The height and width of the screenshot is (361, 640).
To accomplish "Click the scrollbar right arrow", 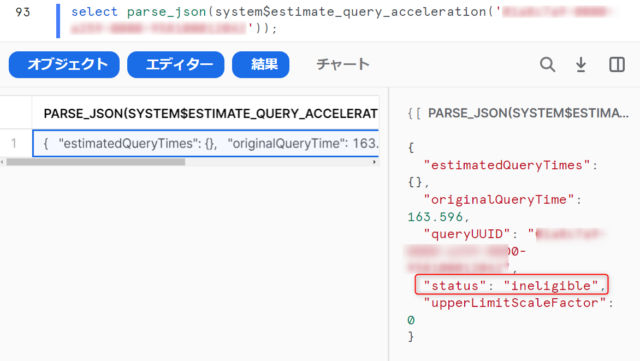I will pos(374,162).
